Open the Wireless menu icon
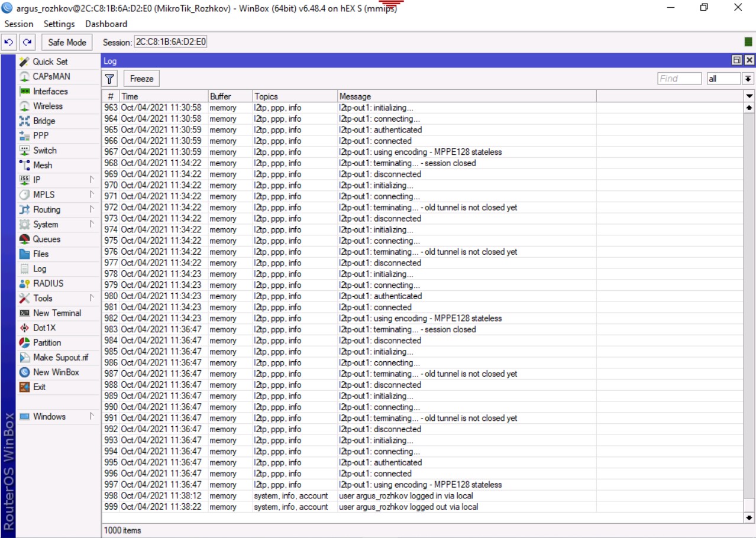Image resolution: width=756 pixels, height=538 pixels. (24, 106)
